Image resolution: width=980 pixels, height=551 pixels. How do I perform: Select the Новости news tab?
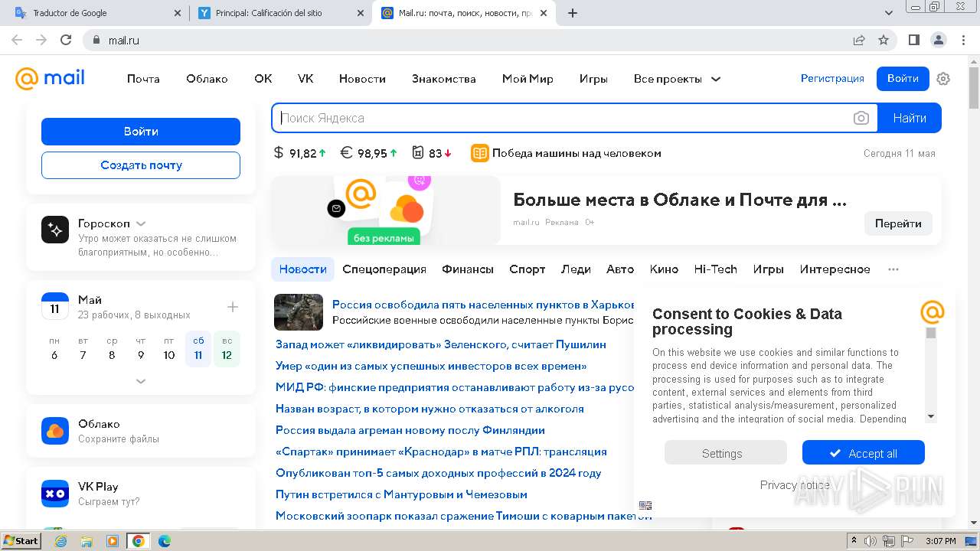pyautogui.click(x=302, y=269)
